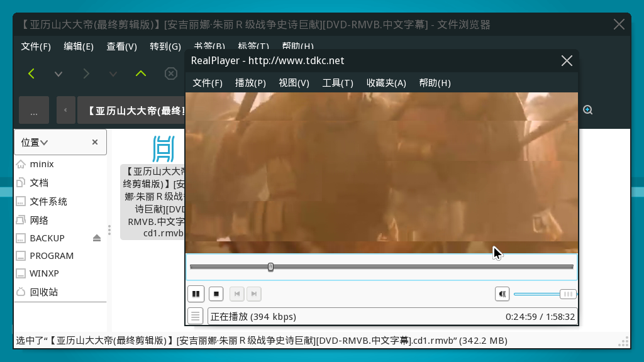Viewport: 644px width, 362px height.
Task: Open RealPlayer 工具(T) menu
Action: [338, 83]
